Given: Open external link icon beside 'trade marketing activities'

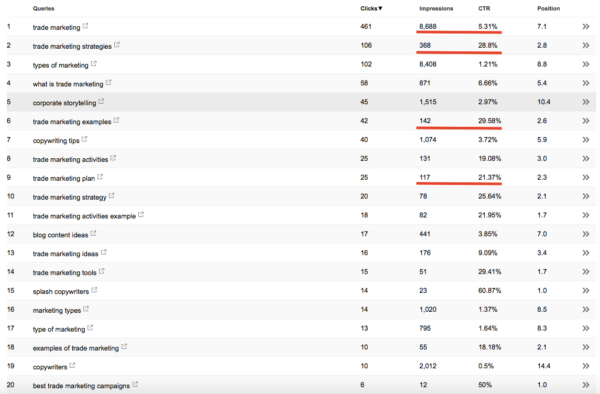Looking at the screenshot, I should 113,158.
